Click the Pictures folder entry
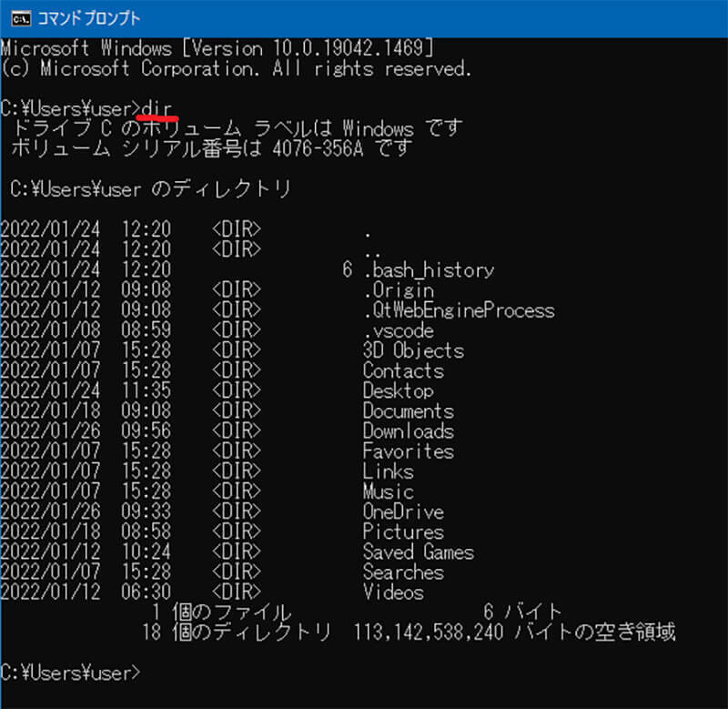728x709 pixels. click(x=403, y=532)
